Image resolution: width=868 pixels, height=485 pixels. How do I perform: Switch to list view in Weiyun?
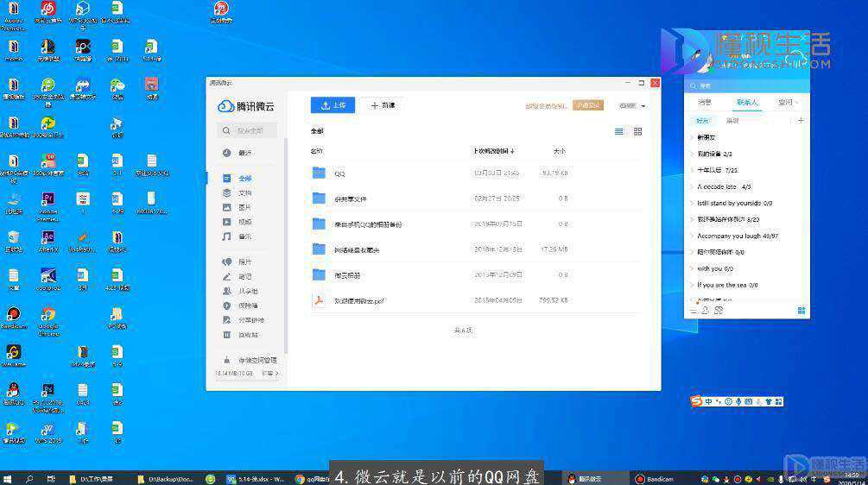click(x=619, y=132)
